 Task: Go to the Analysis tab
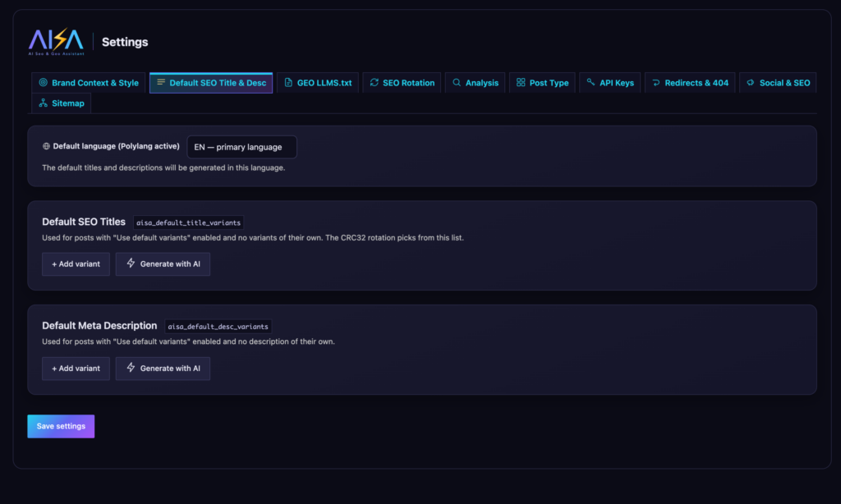(476, 83)
